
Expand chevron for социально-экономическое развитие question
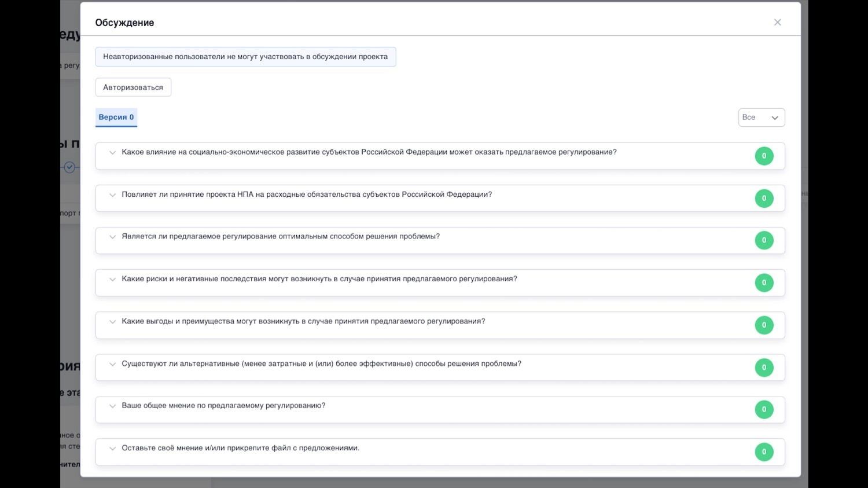112,153
